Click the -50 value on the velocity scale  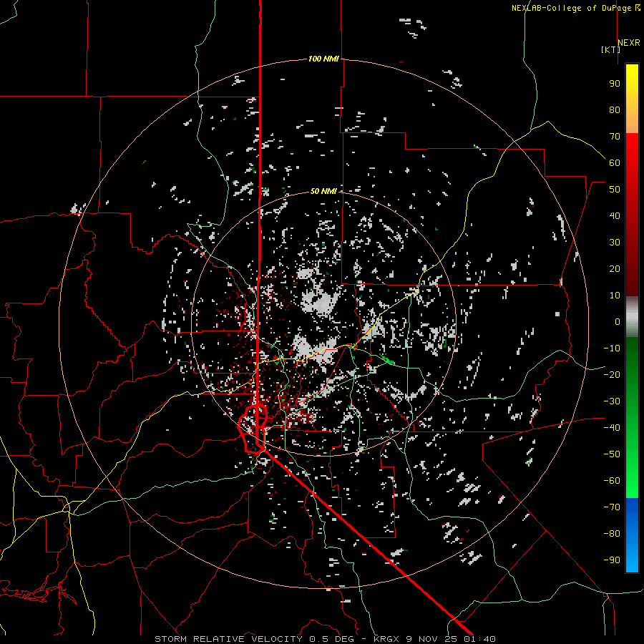coord(612,454)
